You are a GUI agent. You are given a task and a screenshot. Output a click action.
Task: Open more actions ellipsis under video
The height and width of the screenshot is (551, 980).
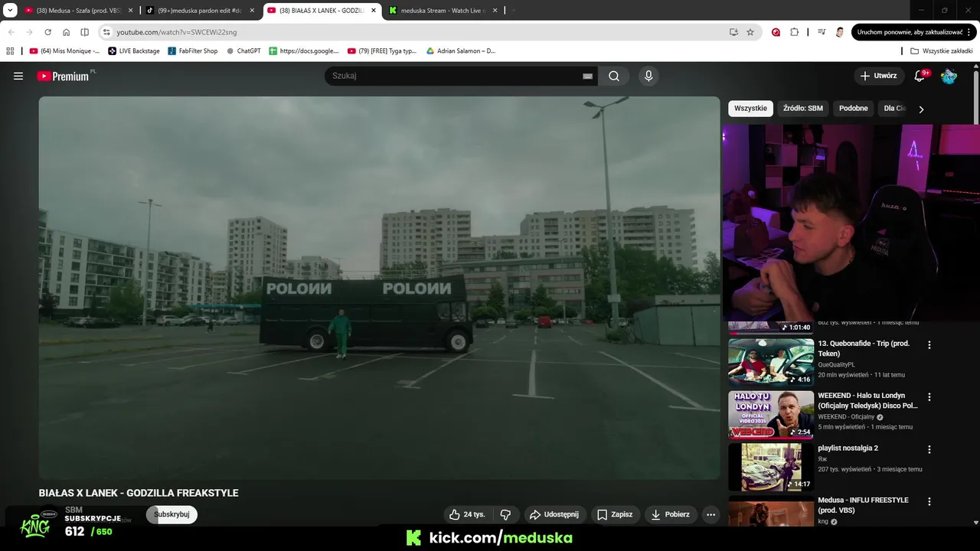click(x=710, y=514)
